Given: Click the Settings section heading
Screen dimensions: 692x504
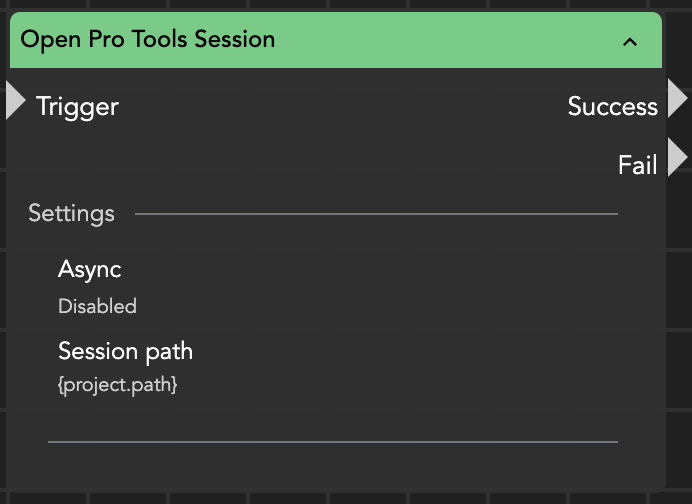Looking at the screenshot, I should click(71, 213).
